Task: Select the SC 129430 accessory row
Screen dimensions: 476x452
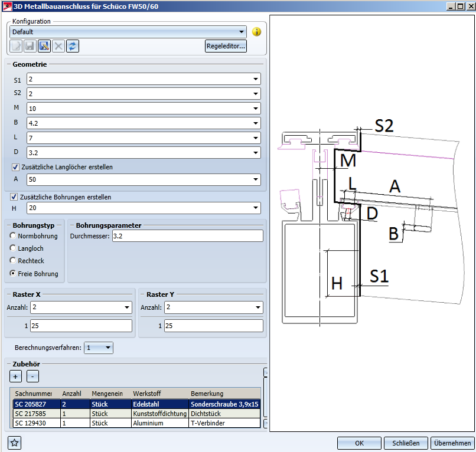Action: [136, 423]
